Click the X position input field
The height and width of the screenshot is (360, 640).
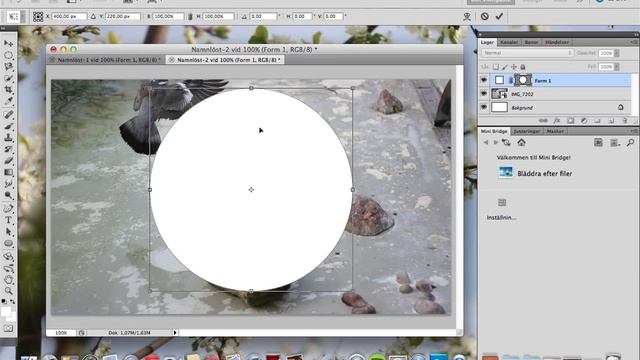69,16
